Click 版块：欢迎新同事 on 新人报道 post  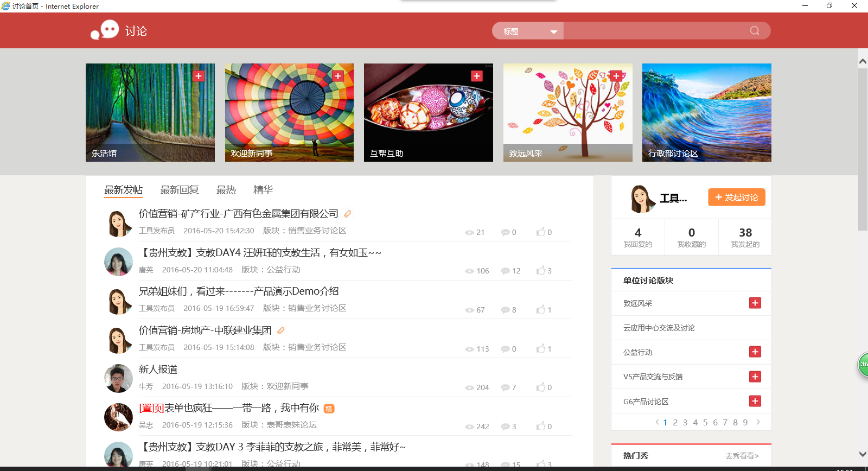(x=275, y=386)
